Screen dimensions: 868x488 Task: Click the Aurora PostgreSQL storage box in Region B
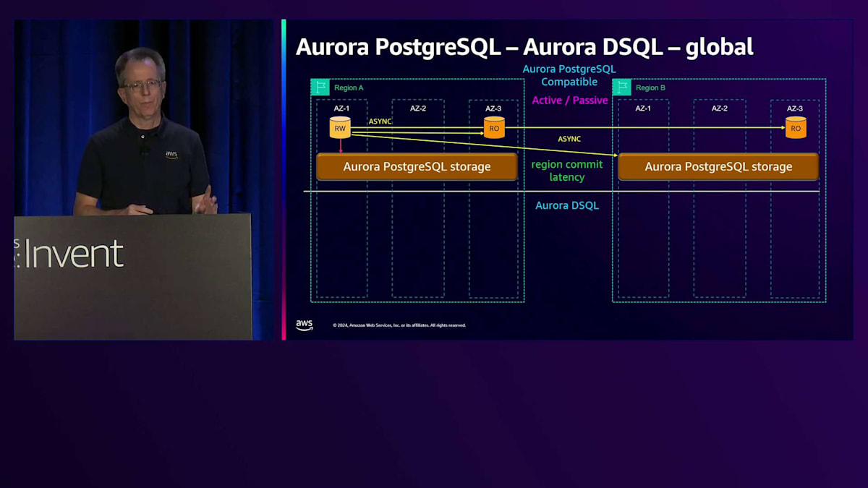[x=718, y=166]
